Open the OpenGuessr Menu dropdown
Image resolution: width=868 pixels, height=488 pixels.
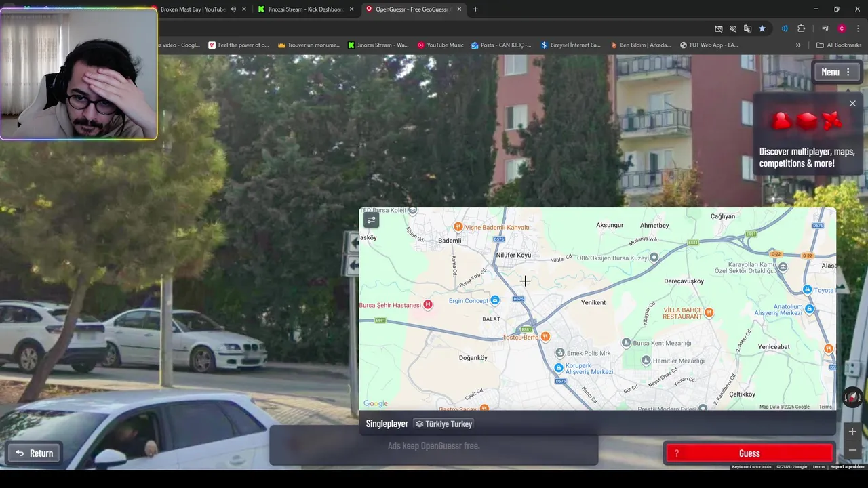(x=836, y=72)
